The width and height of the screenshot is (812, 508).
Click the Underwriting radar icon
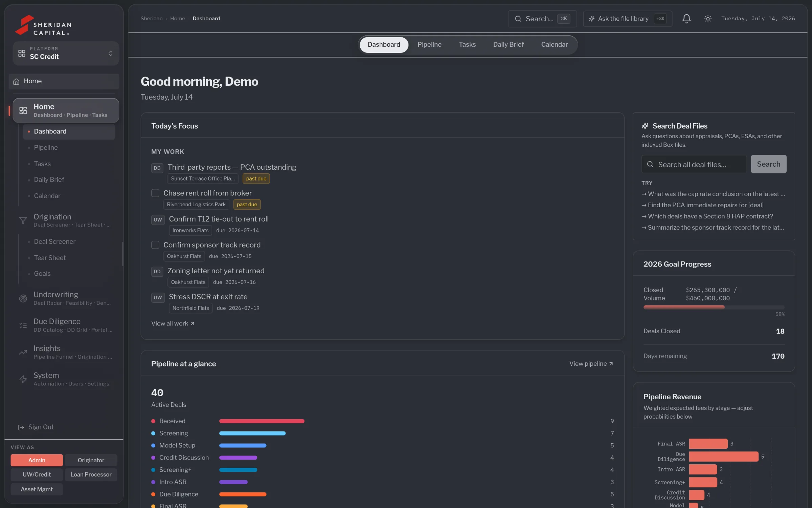(x=23, y=298)
